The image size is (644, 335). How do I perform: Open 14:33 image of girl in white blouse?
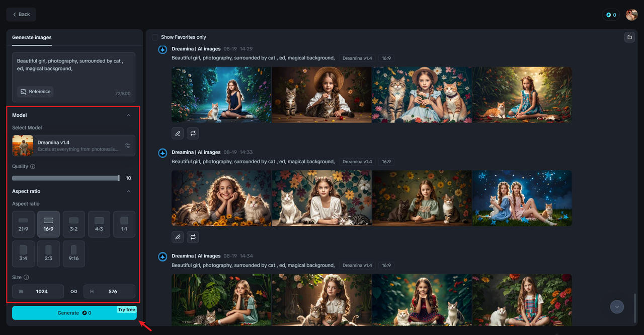(x=322, y=198)
